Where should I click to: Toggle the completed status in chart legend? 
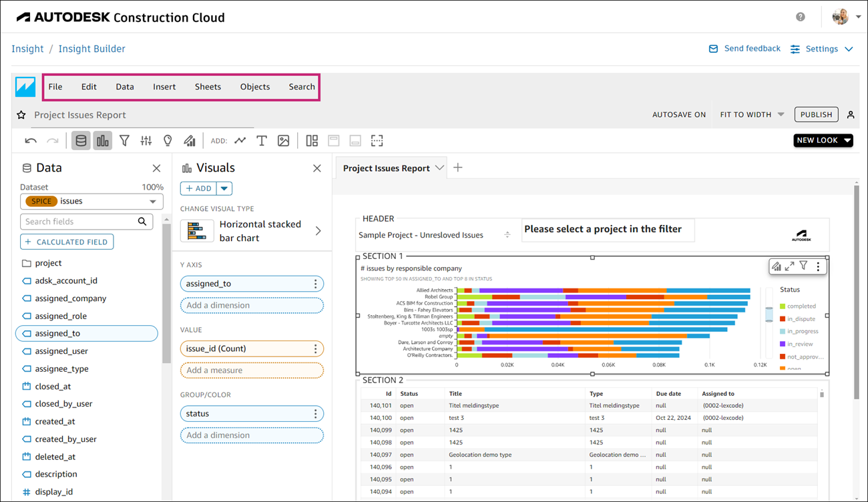(801, 306)
